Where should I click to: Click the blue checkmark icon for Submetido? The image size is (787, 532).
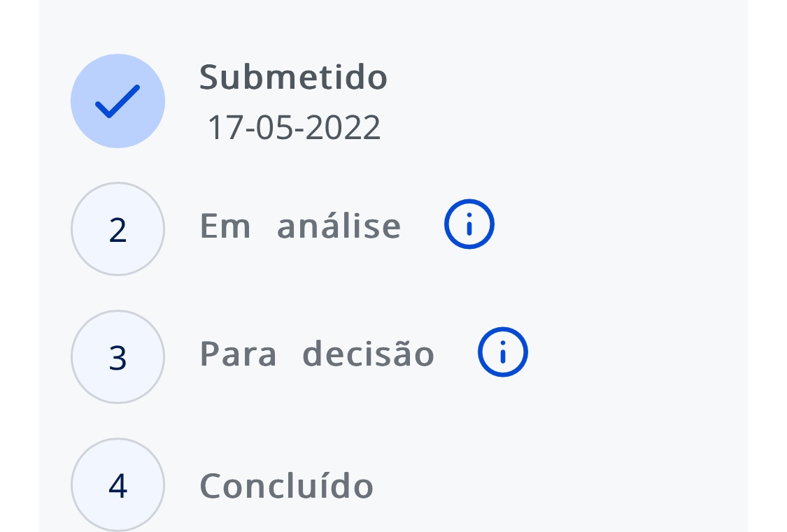click(118, 101)
